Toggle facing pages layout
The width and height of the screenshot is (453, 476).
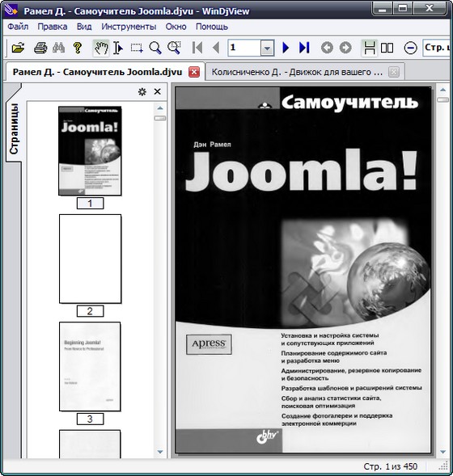point(387,48)
